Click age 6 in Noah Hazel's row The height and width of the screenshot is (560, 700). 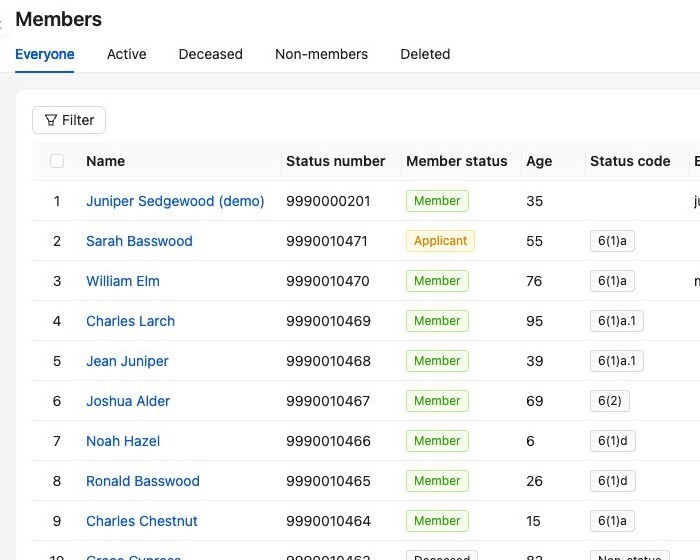click(x=530, y=441)
